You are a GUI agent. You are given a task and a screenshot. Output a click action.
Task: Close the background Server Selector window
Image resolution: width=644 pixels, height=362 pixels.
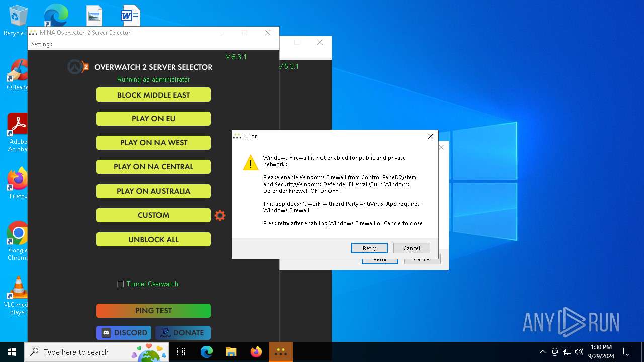320,42
